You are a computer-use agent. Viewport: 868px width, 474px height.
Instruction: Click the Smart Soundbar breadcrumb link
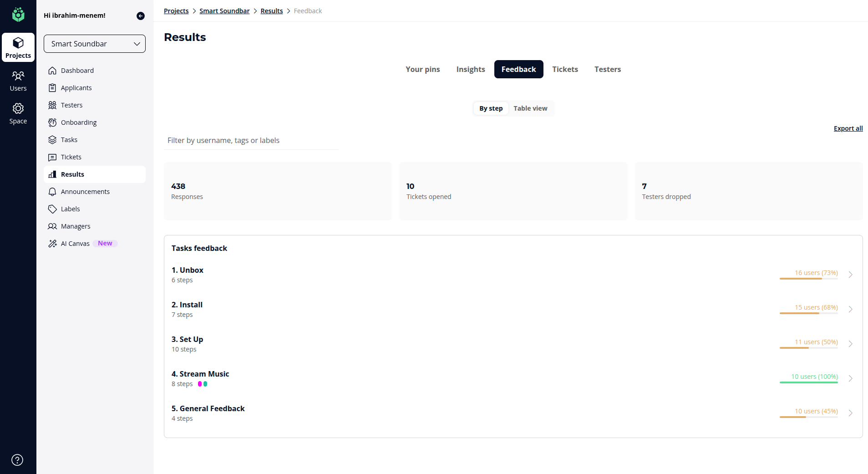click(224, 11)
